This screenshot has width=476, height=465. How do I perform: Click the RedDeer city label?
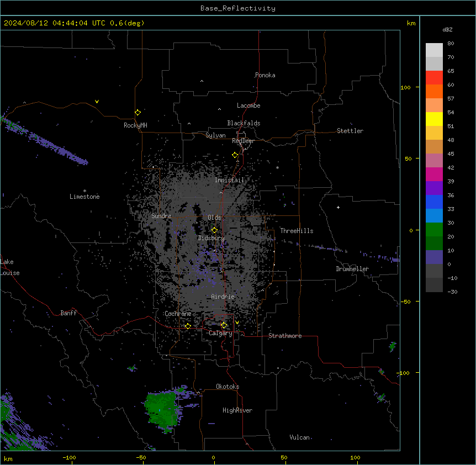[x=243, y=141]
